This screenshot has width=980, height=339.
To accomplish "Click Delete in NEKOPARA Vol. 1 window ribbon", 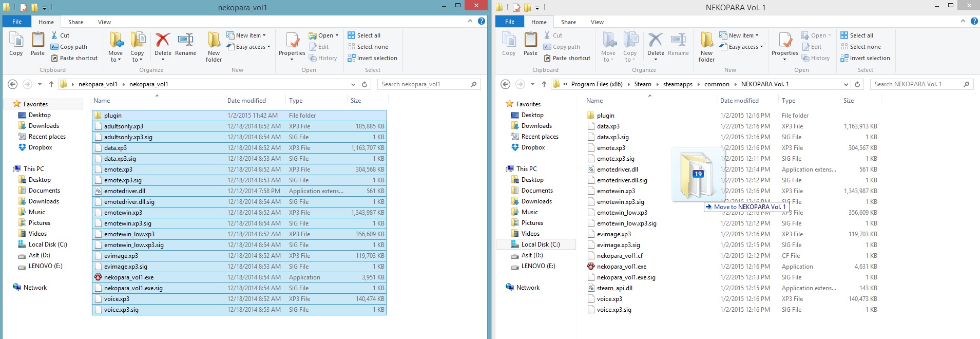I will [x=656, y=44].
